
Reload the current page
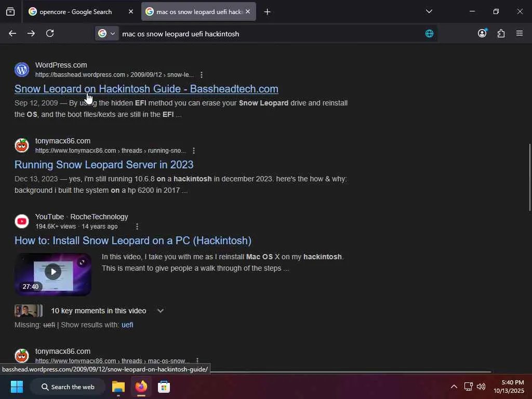[x=50, y=33]
